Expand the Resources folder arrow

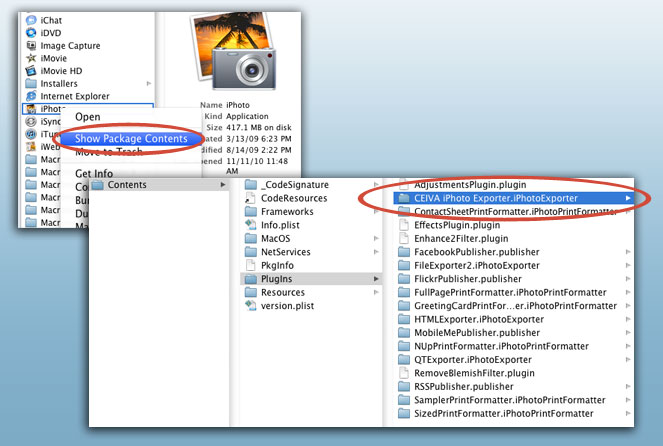(x=376, y=293)
